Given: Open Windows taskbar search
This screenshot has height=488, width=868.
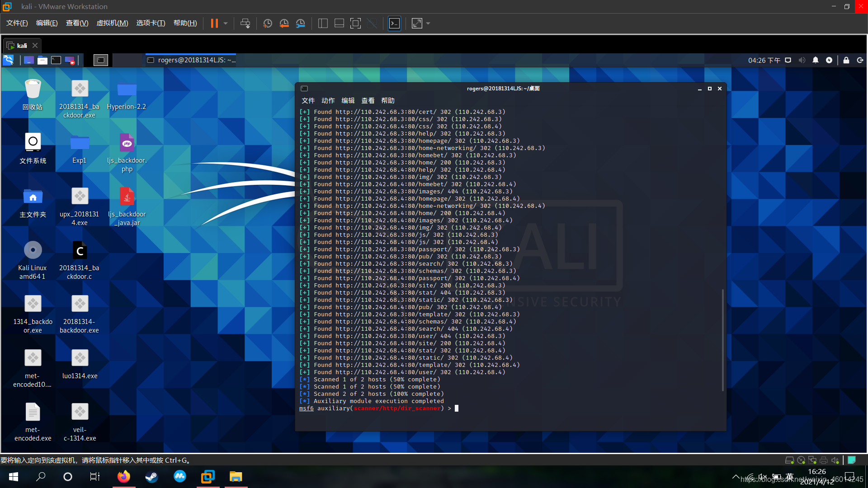Looking at the screenshot, I should [41, 477].
